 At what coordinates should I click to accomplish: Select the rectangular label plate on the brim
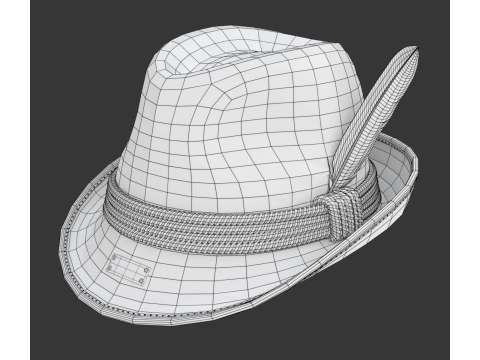pos(128,270)
